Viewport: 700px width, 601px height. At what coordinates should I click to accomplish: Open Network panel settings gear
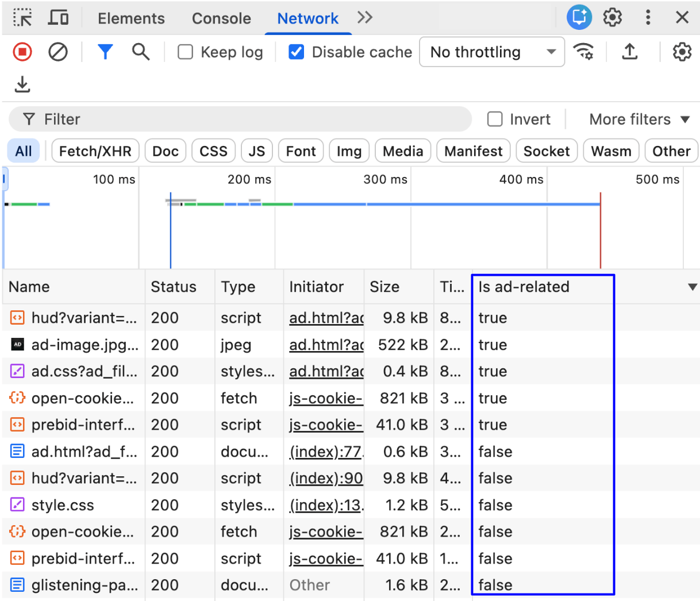[x=682, y=52]
